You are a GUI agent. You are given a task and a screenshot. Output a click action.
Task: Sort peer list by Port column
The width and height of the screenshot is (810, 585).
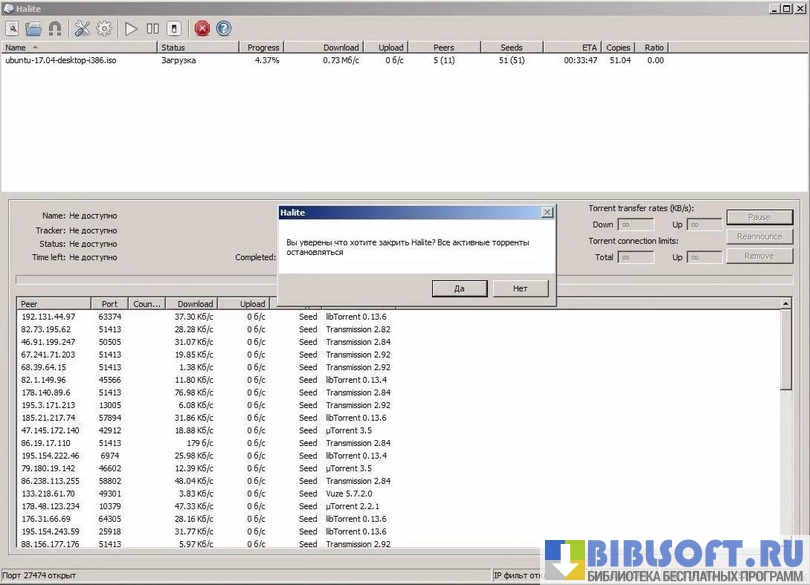(109, 304)
